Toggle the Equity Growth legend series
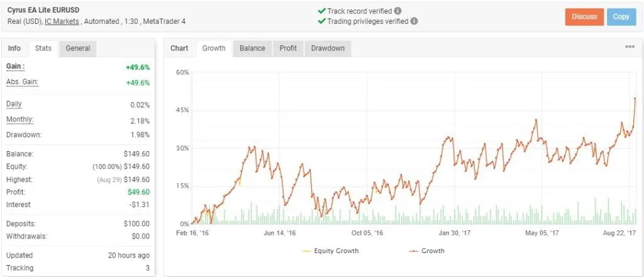The image size is (644, 277). pyautogui.click(x=328, y=251)
